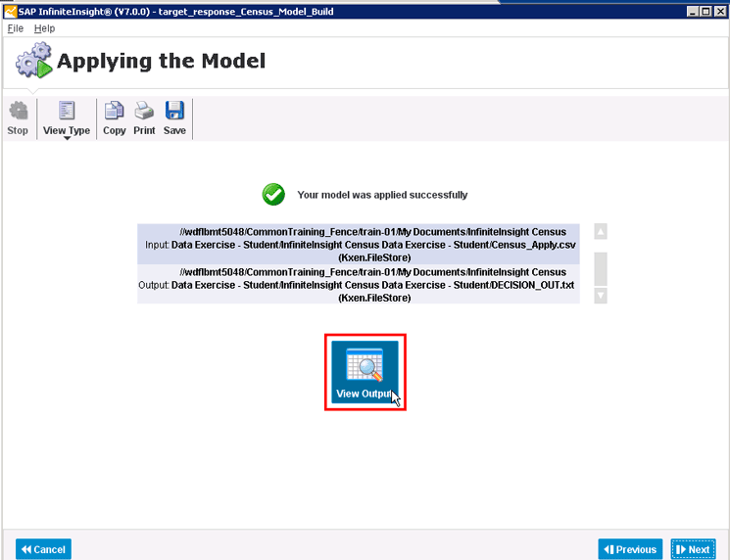This screenshot has height=560, width=730.
Task: Click the application icon in the title bar
Action: pyautogui.click(x=10, y=11)
